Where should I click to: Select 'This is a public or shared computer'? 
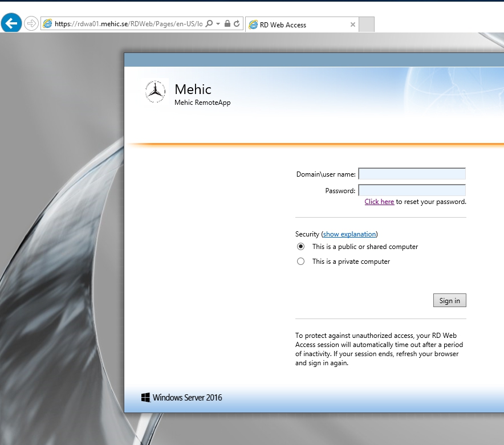(301, 247)
